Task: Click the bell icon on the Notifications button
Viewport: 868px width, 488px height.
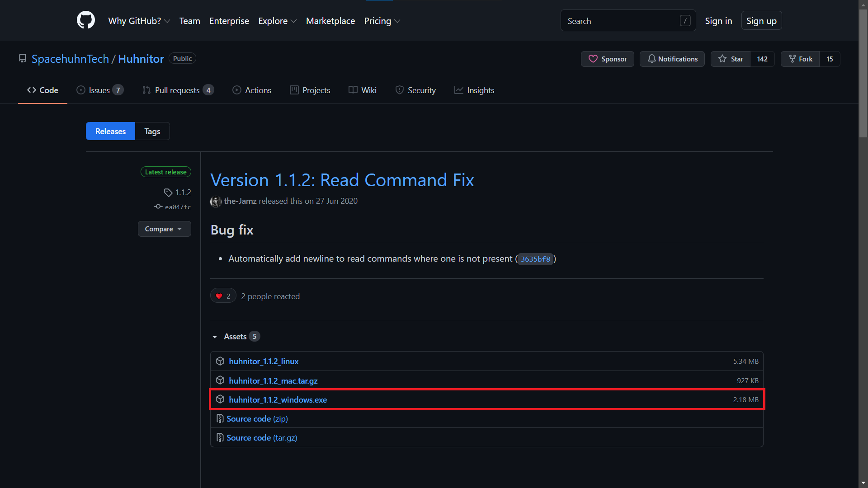Action: coord(651,59)
